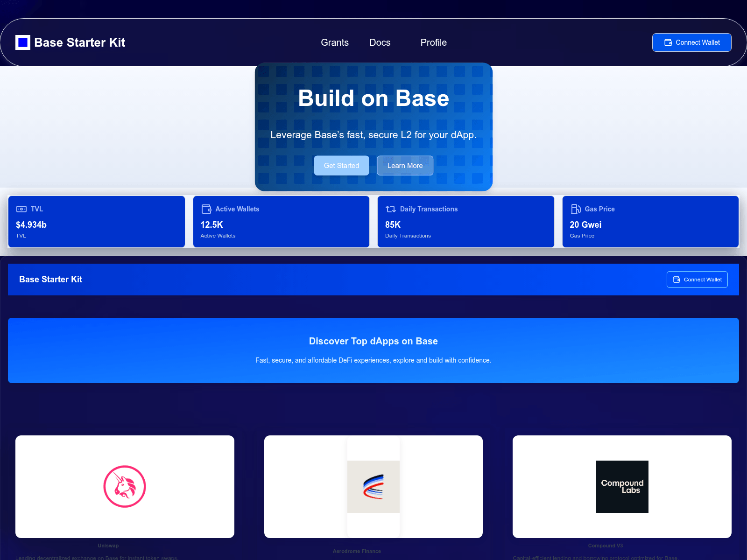Go to the Profile nav item
This screenshot has width=747, height=560.
(434, 42)
